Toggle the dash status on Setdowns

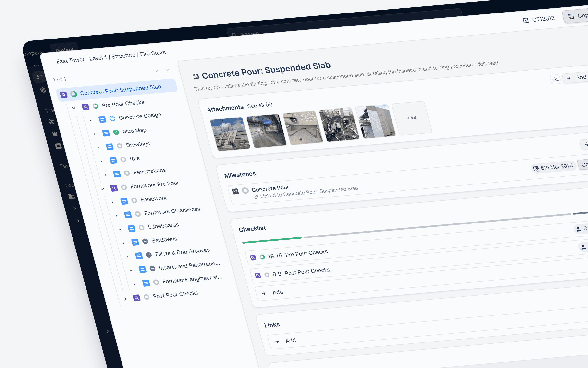(145, 241)
